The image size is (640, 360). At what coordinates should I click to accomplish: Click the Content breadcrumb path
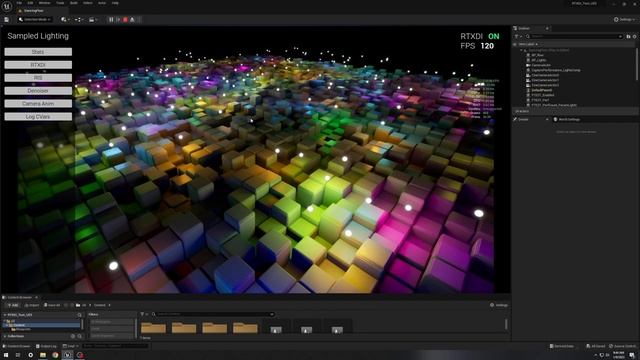(x=100, y=305)
